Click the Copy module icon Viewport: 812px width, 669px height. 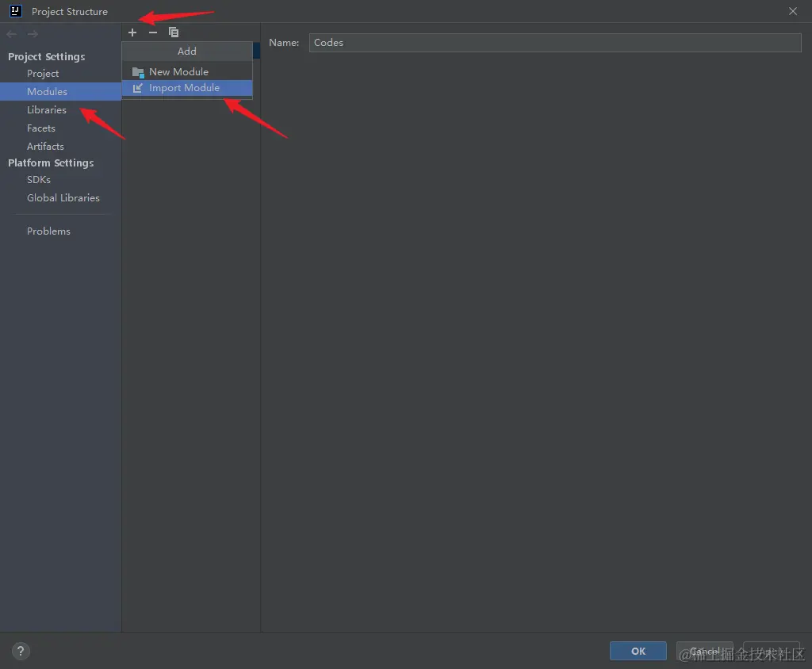174,32
